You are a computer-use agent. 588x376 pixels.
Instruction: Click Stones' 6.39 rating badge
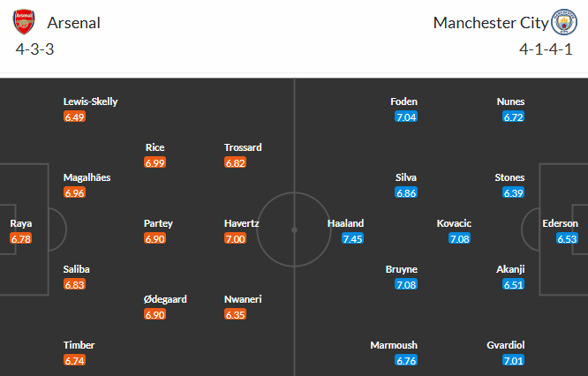pos(513,193)
